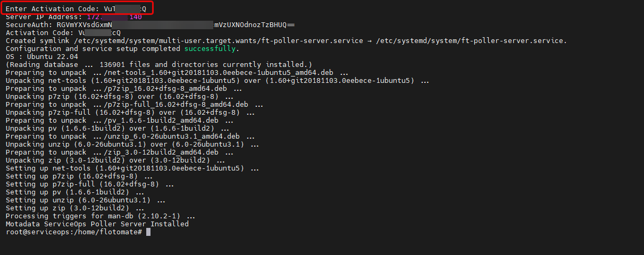This screenshot has height=255, width=644.
Task: Click the "Unpacking zip" output line
Action: pyautogui.click(x=115, y=160)
